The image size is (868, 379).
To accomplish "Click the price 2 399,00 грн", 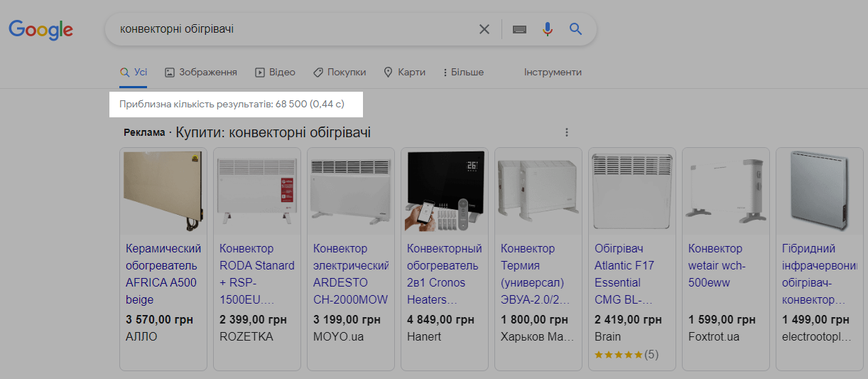I will [253, 320].
